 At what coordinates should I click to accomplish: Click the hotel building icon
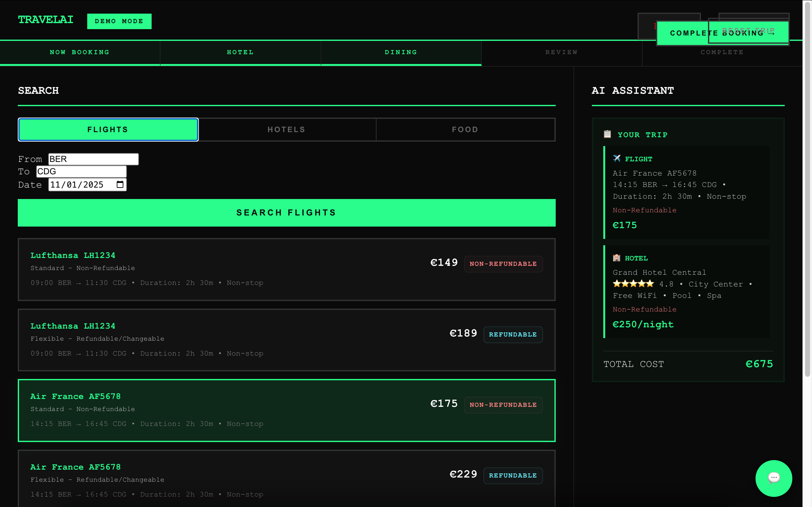click(616, 258)
